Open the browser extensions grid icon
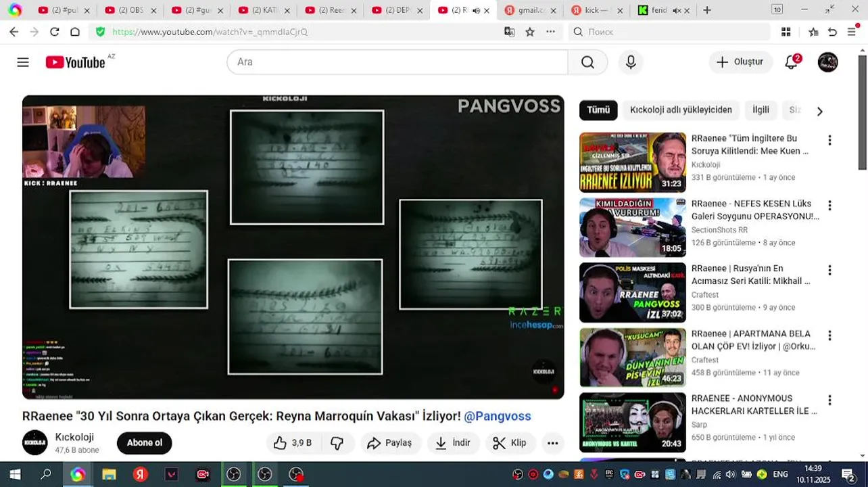868x487 pixels. tap(786, 32)
